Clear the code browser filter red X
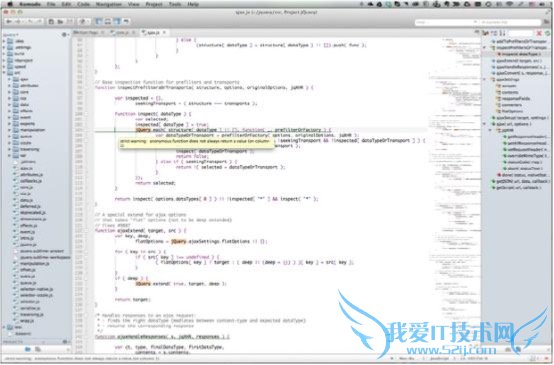This screenshot has width=554, height=365. click(539, 33)
